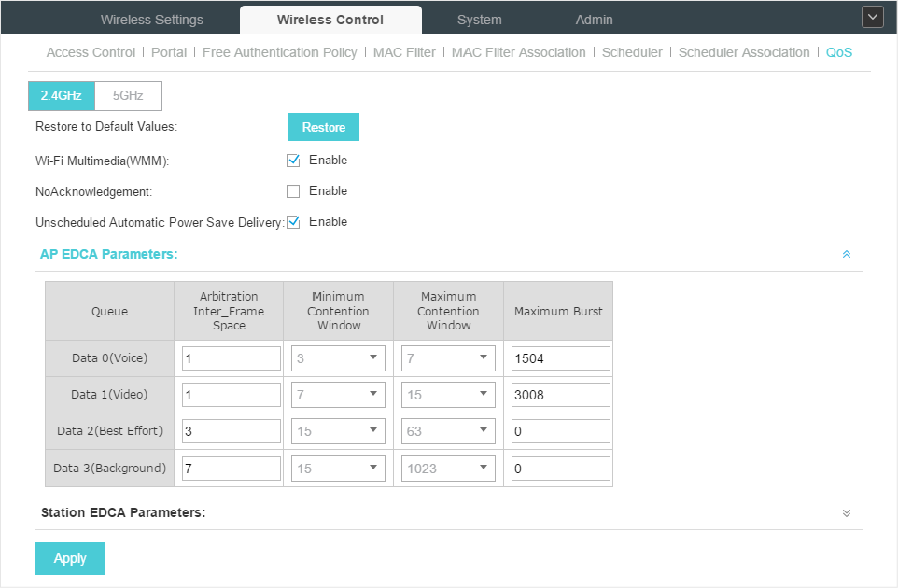
Task: Select the 2.4GHz band
Action: [x=62, y=95]
